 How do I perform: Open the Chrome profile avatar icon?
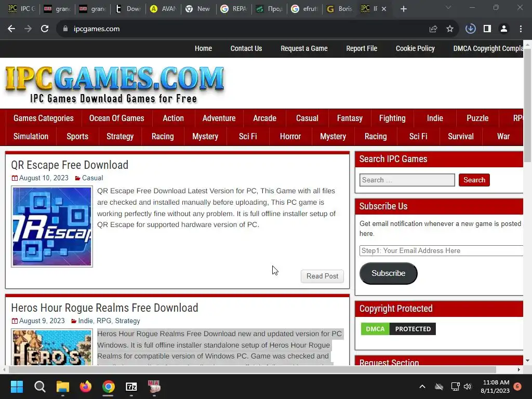click(x=504, y=29)
